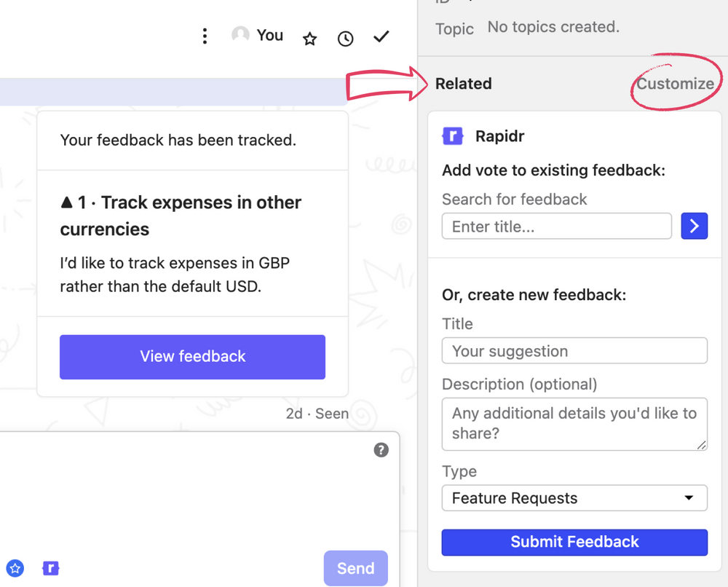
Task: Submit the feedback search with the blue arrow
Action: point(694,226)
